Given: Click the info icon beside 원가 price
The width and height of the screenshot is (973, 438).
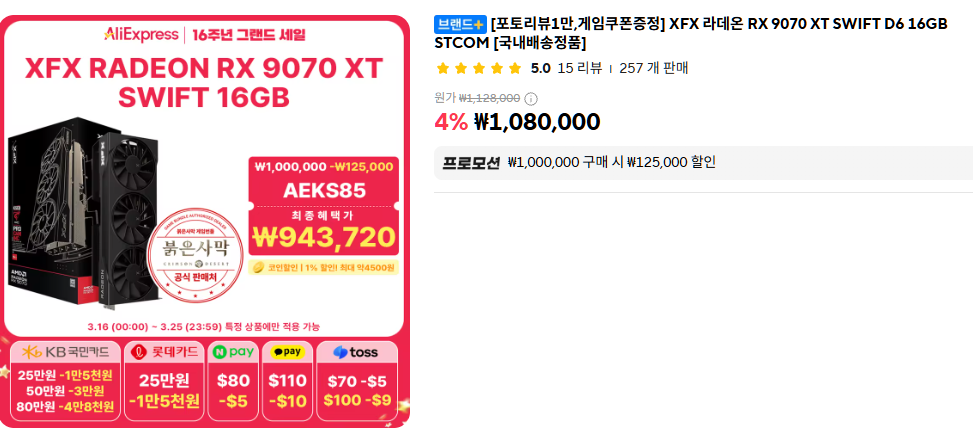Looking at the screenshot, I should pyautogui.click(x=531, y=98).
